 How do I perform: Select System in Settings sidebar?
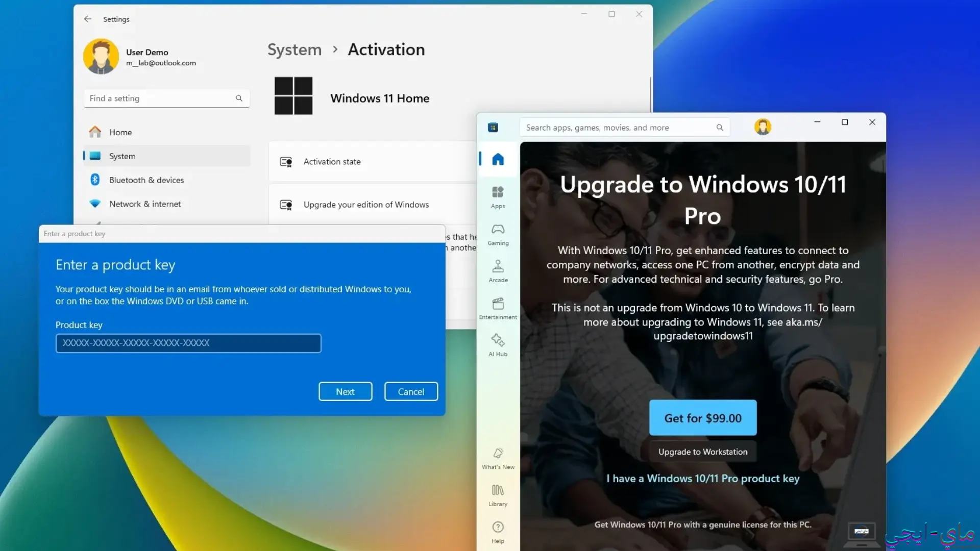coord(167,156)
